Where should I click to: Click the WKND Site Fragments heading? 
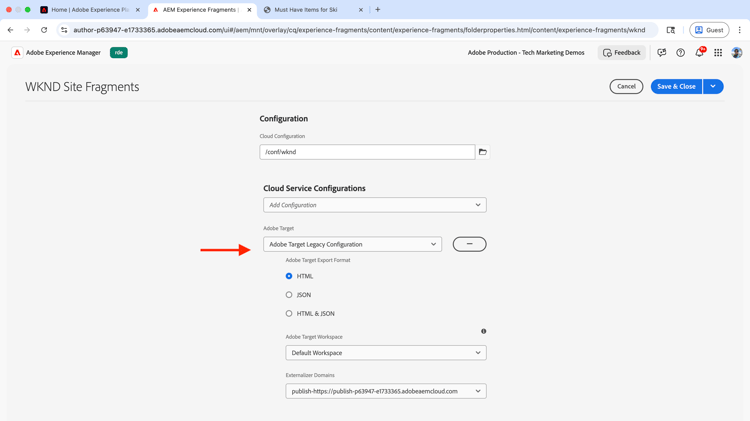pos(82,87)
